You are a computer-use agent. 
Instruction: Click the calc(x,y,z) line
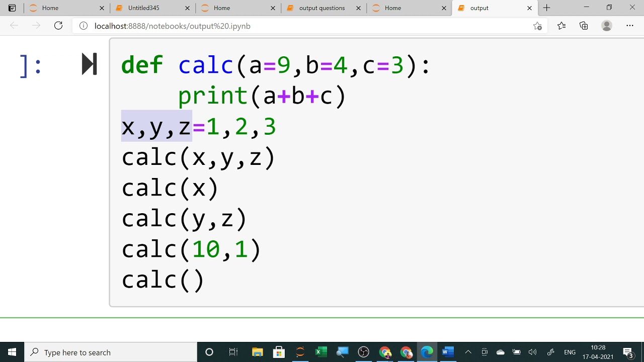[198, 157]
